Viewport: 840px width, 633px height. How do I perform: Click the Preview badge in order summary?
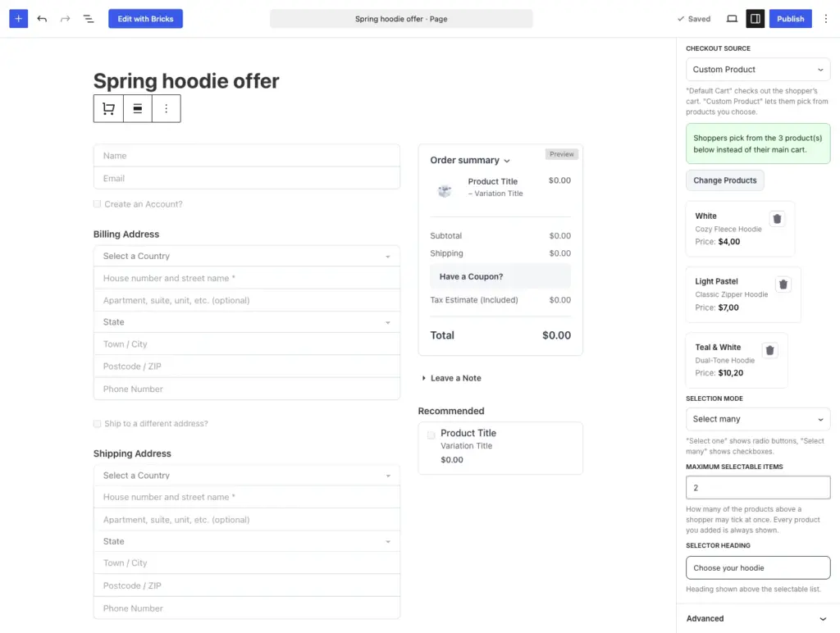point(561,154)
